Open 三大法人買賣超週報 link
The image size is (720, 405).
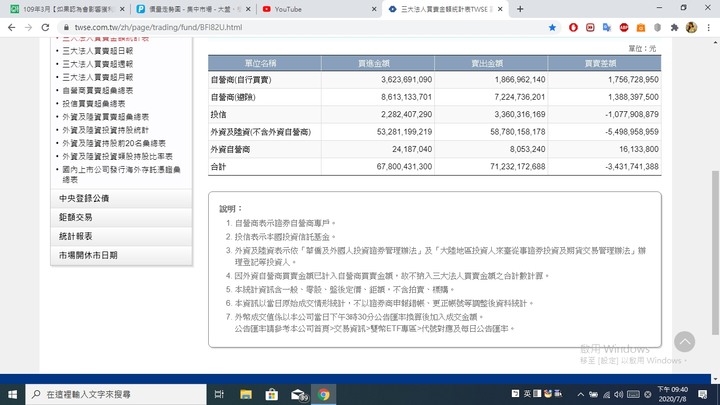point(98,64)
